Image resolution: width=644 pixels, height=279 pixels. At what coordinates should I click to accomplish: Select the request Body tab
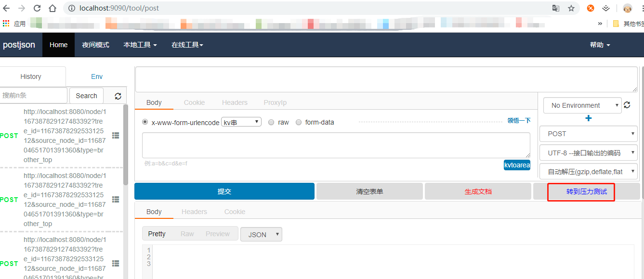click(154, 102)
